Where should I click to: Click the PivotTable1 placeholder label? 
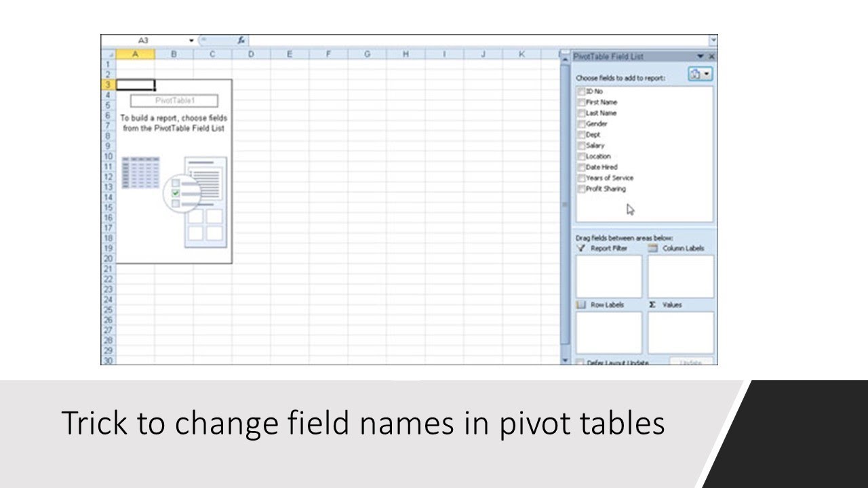174,101
